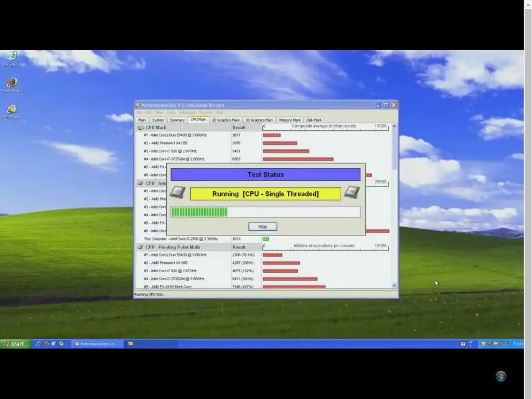Viewport: 532px width, 399px height.
Task: Click the CPU Mark result value 8303
Action: pos(236,159)
